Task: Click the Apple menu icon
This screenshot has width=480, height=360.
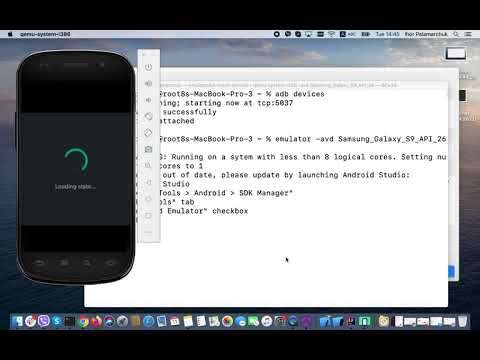Action: 10,34
